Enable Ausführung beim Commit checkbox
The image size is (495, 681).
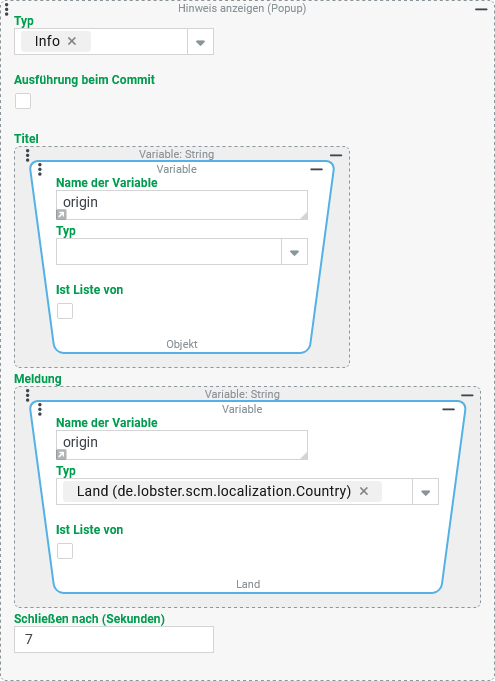point(23,101)
